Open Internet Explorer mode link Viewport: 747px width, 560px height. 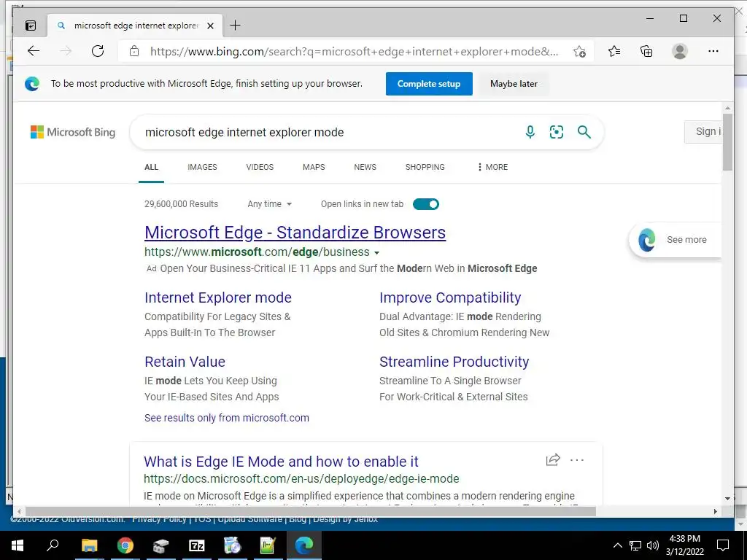[x=217, y=297]
